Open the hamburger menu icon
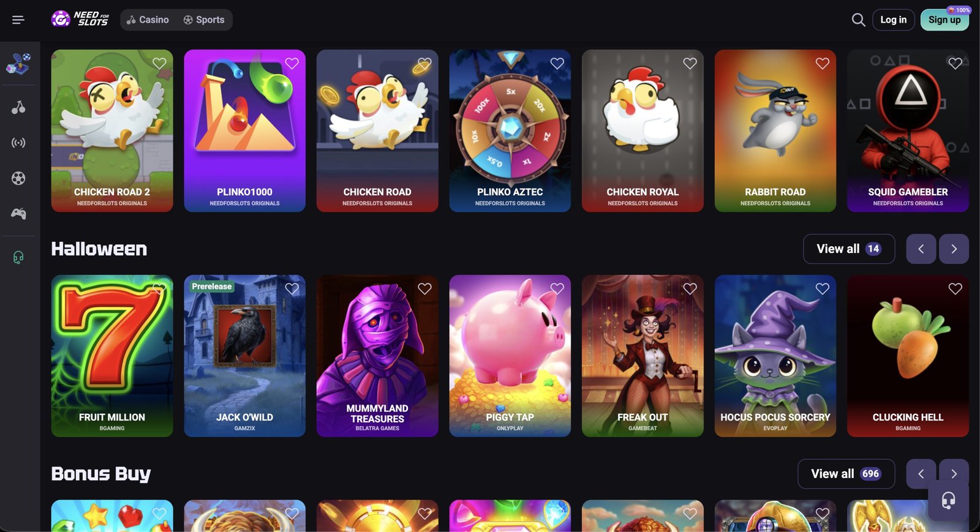This screenshot has width=980, height=532. tap(18, 20)
